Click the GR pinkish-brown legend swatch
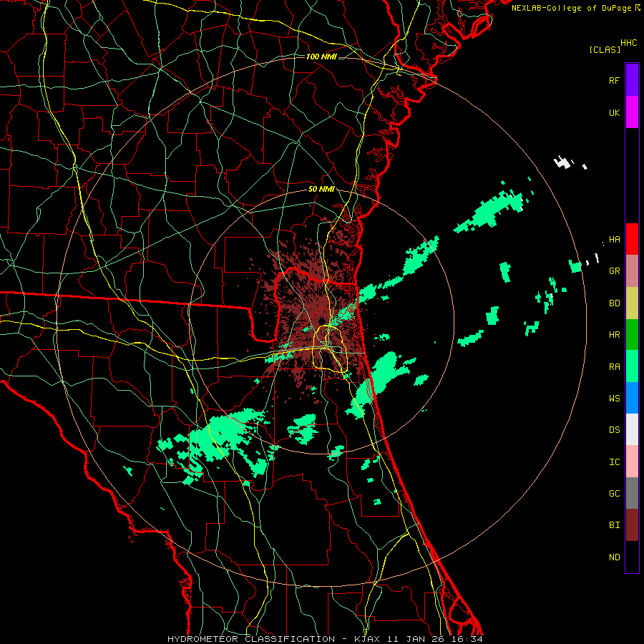 tap(632, 271)
